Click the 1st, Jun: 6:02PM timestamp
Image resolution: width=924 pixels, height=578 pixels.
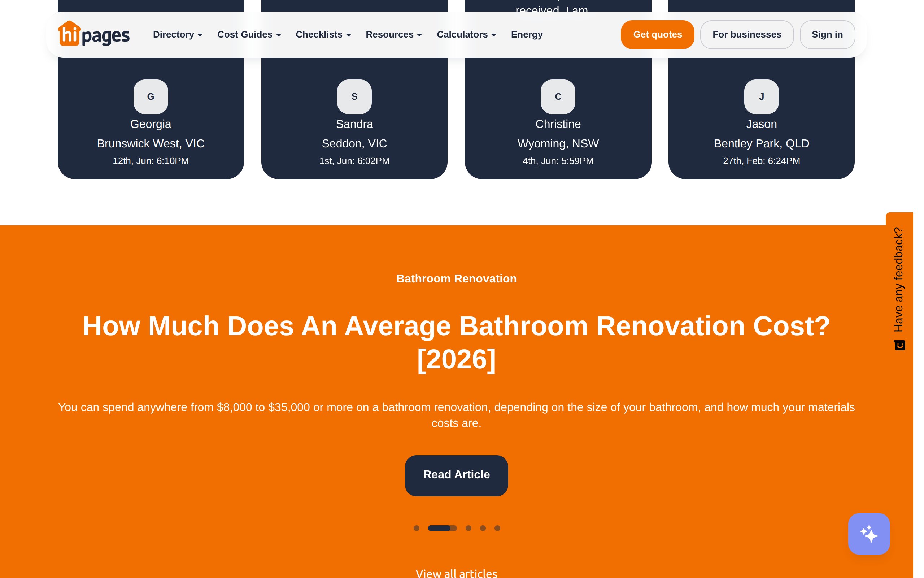[354, 161]
